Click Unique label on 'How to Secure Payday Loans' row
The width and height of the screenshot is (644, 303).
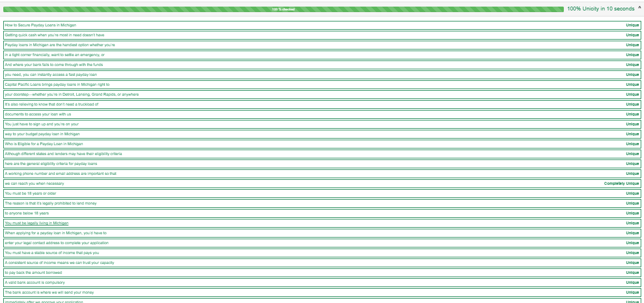632,25
